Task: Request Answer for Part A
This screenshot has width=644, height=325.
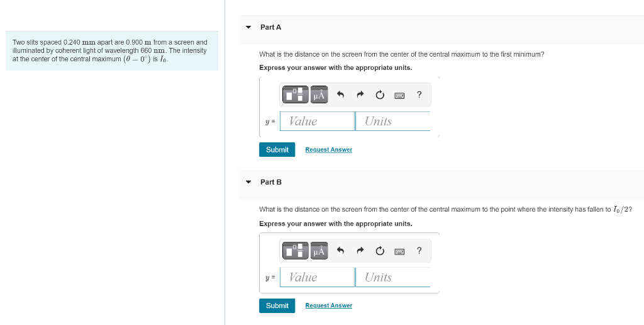Action: pos(328,150)
